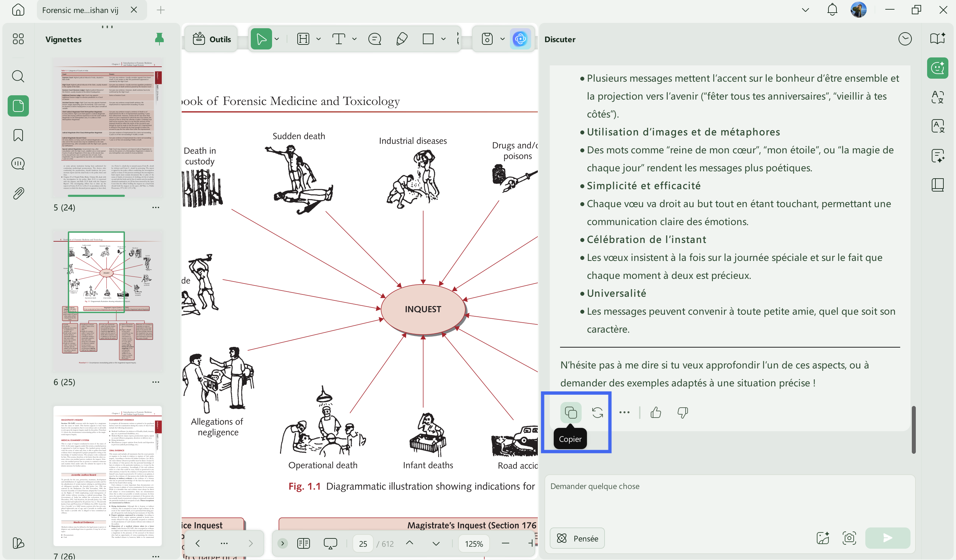Toggle the Pensée thinking mode button
The width and height of the screenshot is (956, 560).
point(577,538)
